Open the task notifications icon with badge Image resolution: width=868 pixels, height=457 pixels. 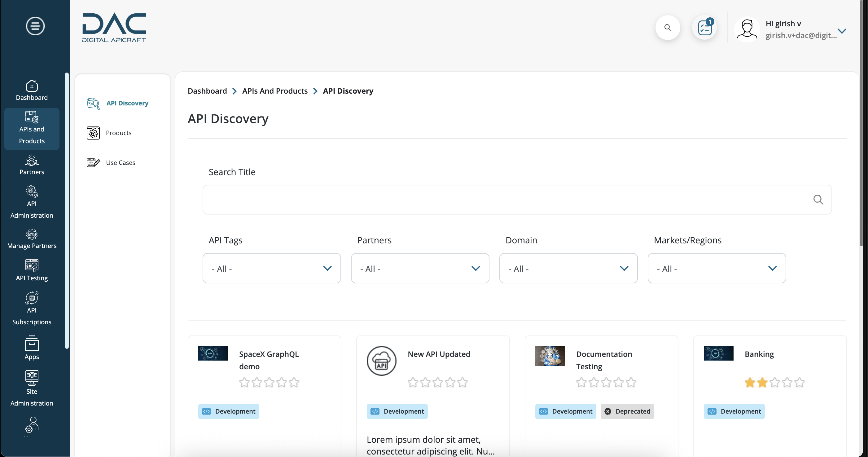pos(704,27)
